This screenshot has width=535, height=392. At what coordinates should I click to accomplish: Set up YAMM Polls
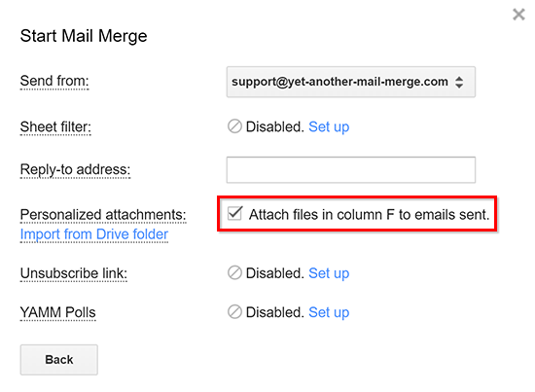pos(329,312)
